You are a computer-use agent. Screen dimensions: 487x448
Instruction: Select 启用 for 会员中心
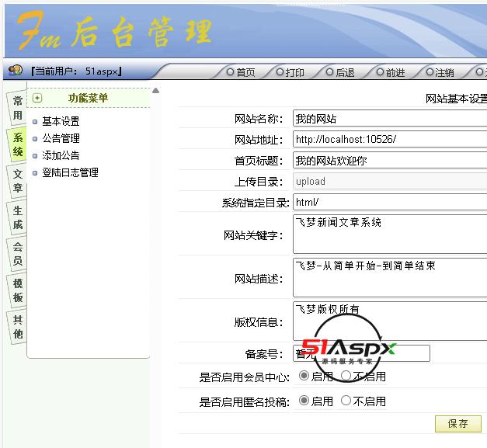tap(304, 376)
